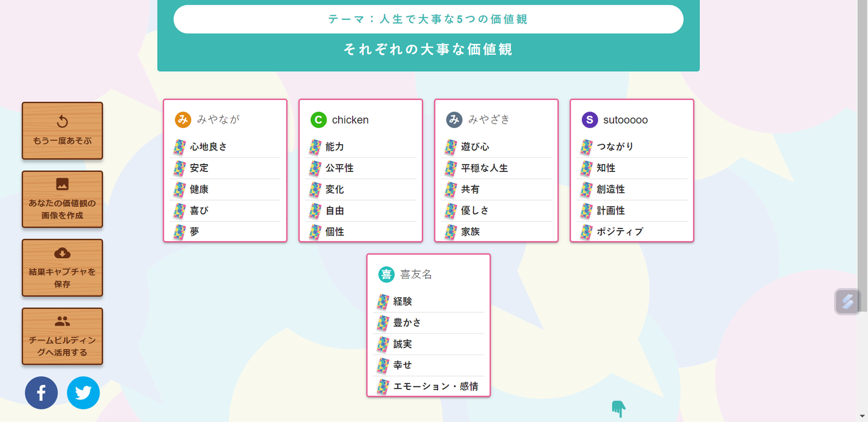The height and width of the screenshot is (422, 868).
Task: Select the ポジティブ value item
Action: [x=620, y=231]
